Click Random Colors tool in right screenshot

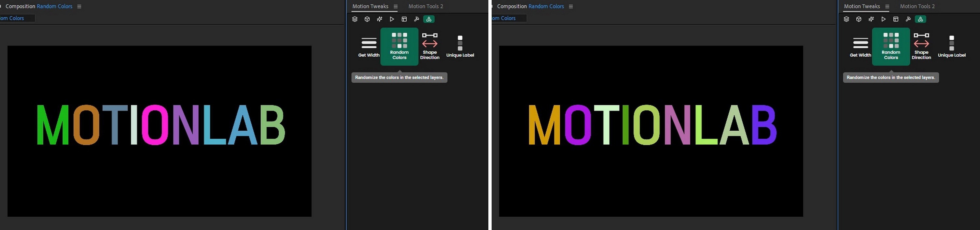[891, 47]
